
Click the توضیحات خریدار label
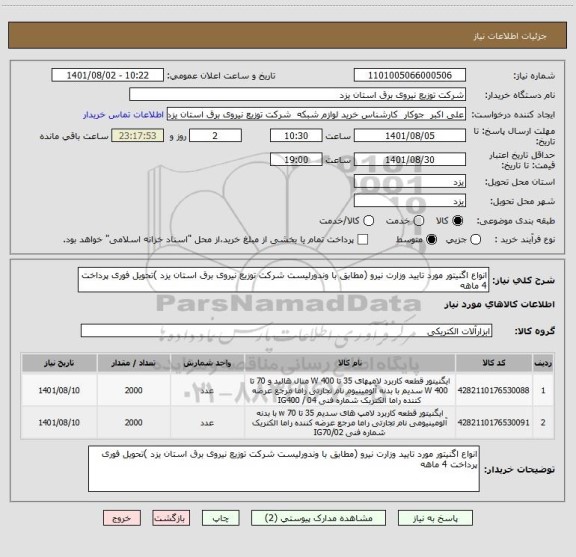click(x=519, y=470)
